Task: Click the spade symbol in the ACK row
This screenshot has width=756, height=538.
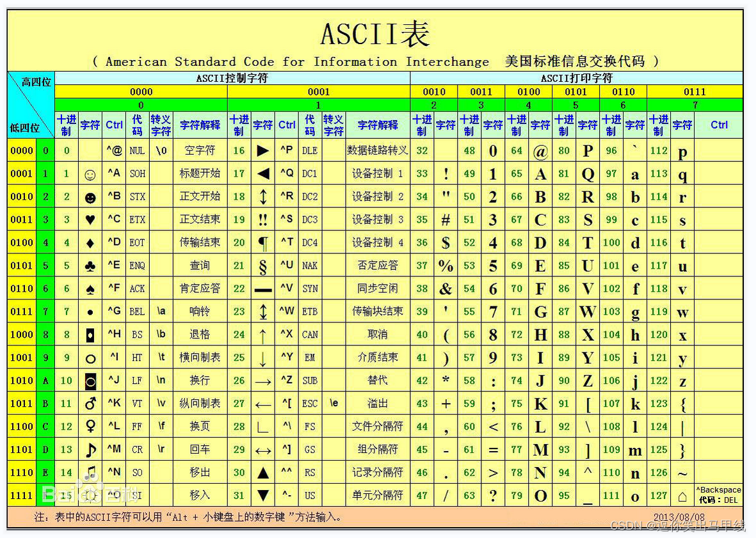Action: [90, 289]
